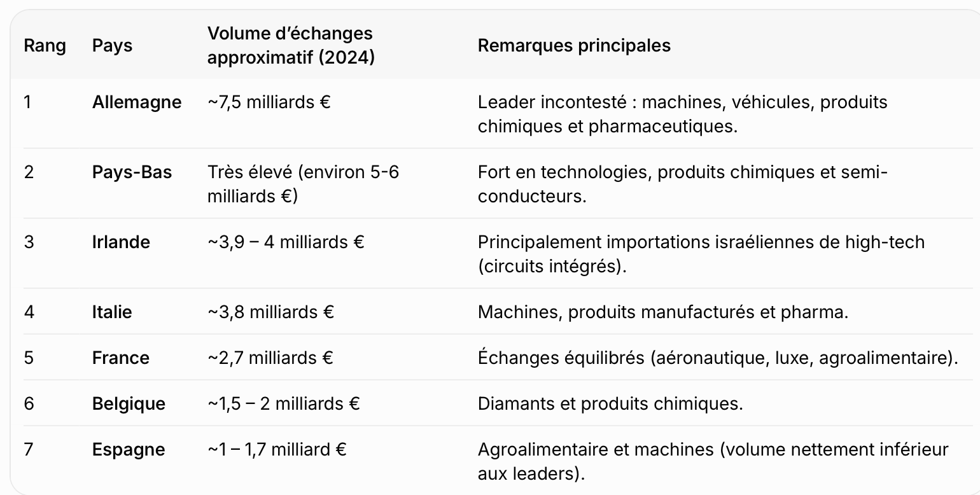980x495 pixels.
Task: Select the Belgique country cell
Action: coord(129,403)
